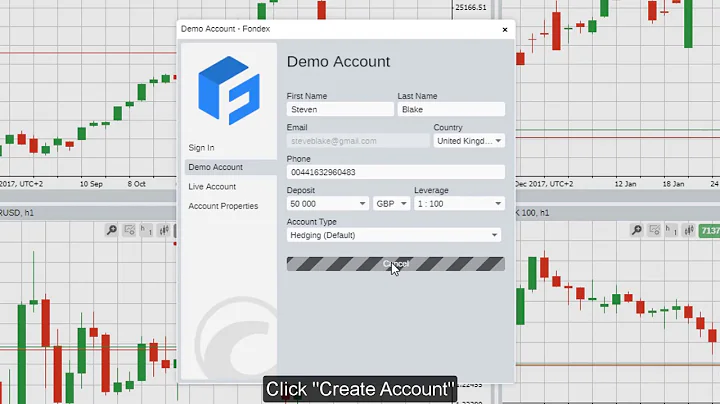Expand the Deposit amount dropdown showing 50 000
Screen dimensions: 720x404
coord(328,204)
